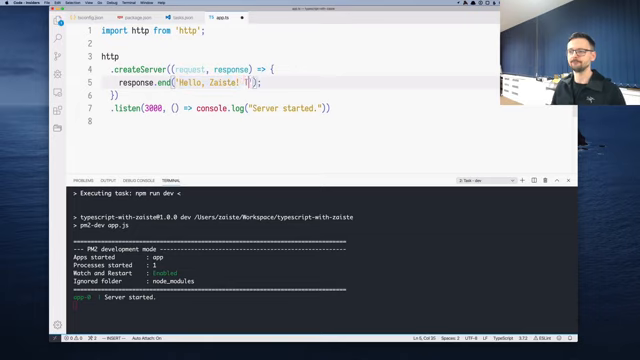Image resolution: width=640 pixels, height=360 pixels.
Task: Open the Apple menu
Action: [7, 2]
